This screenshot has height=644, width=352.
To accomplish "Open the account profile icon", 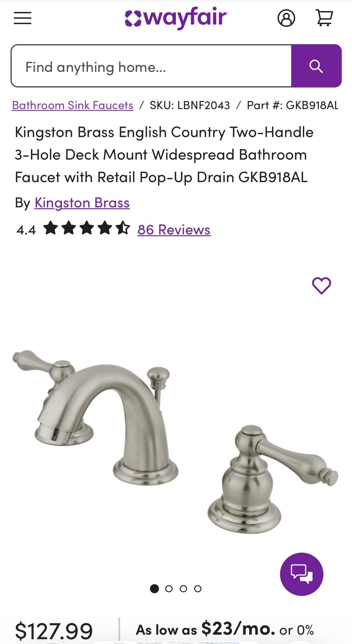I will pos(286,18).
